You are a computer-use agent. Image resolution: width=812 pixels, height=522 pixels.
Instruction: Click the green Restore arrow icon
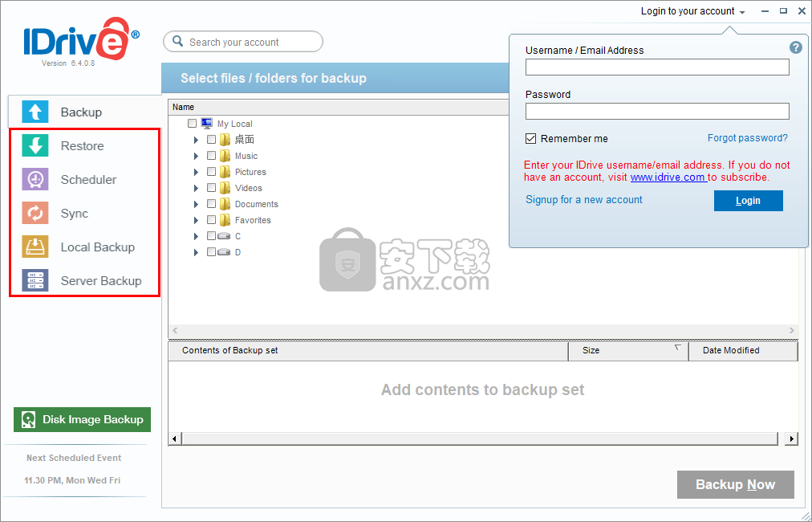[35, 145]
